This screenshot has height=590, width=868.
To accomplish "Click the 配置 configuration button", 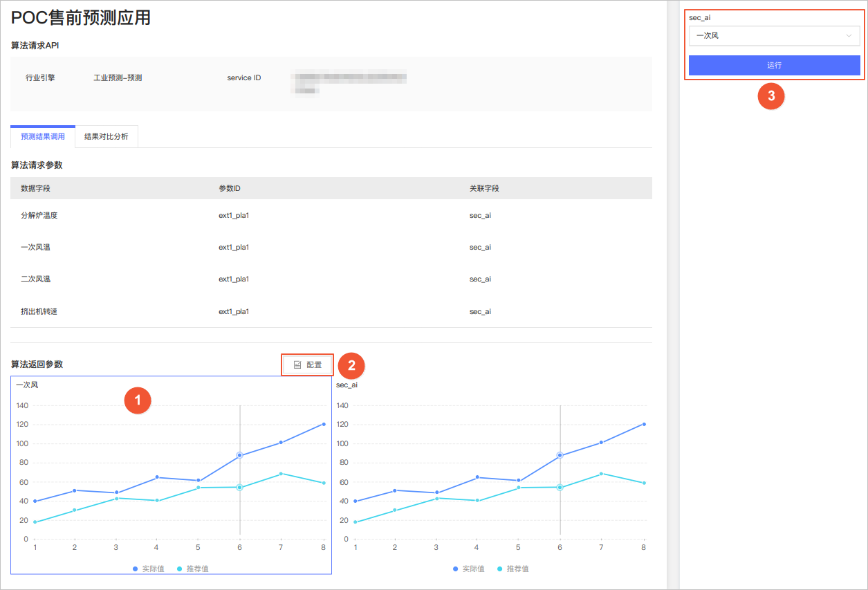I will tap(307, 365).
